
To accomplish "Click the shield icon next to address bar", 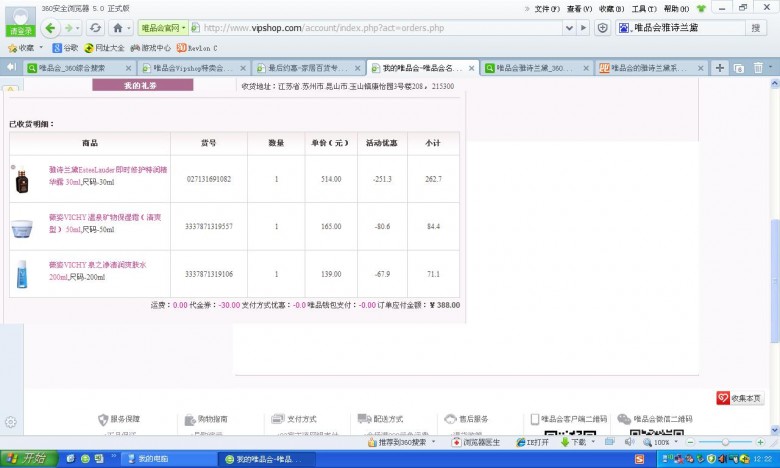I will pos(602,28).
